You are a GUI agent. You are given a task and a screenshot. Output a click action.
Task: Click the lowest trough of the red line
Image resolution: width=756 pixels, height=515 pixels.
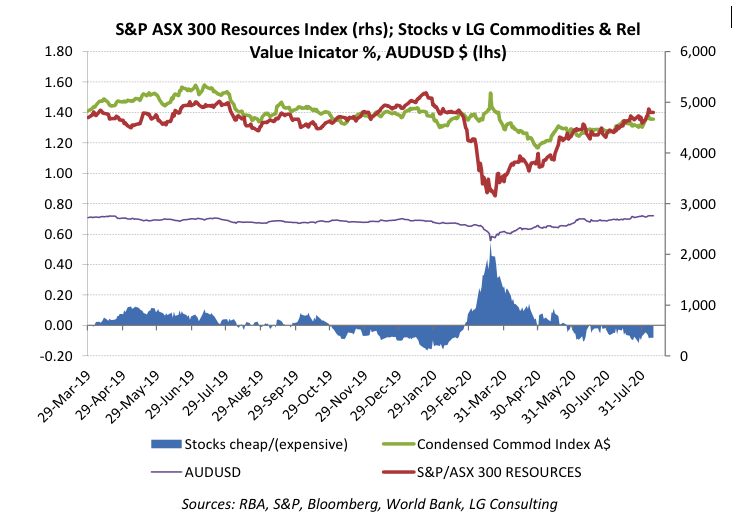pyautogui.click(x=491, y=194)
